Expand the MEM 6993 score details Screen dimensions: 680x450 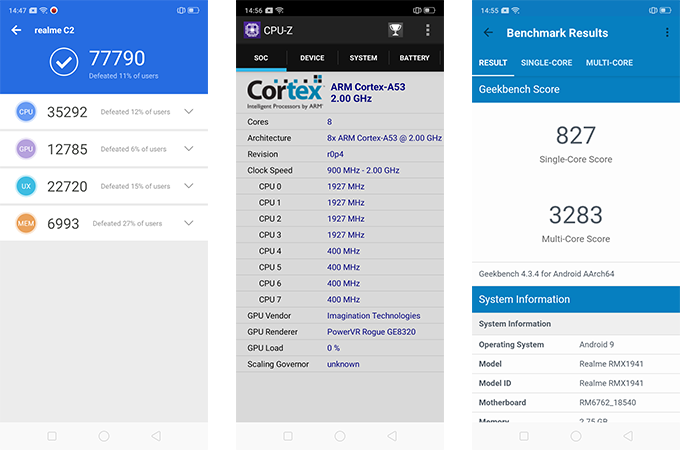189,223
